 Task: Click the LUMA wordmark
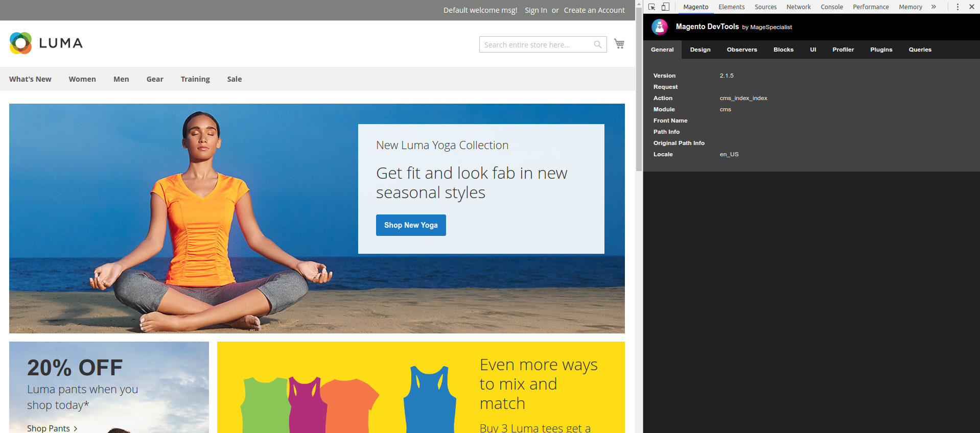(x=61, y=43)
